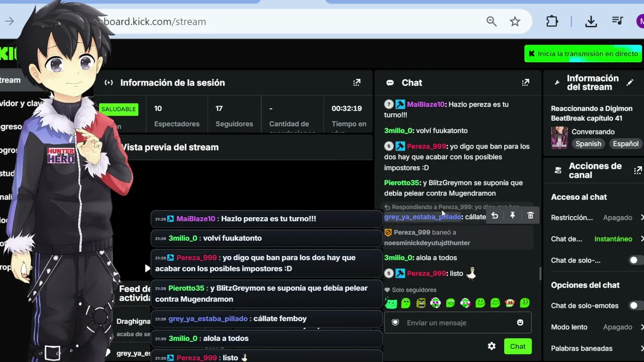This screenshot has height=362, width=644.
Task: Expand the Restricción setting
Action: [597, 218]
